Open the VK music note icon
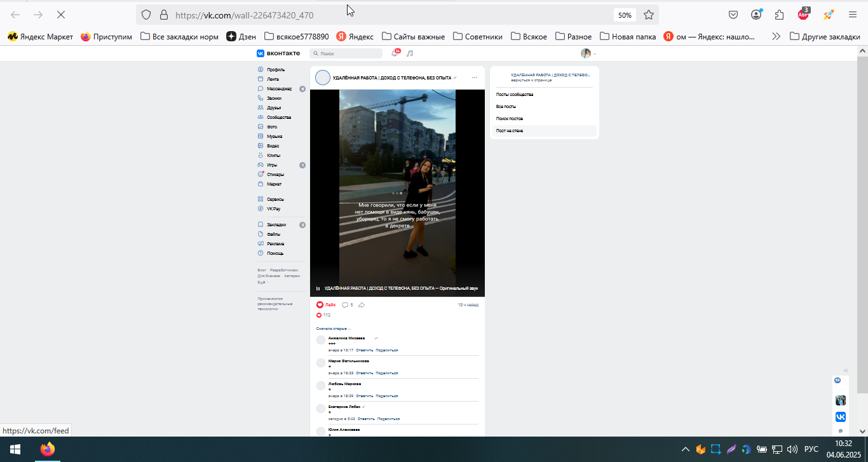868x462 pixels. pos(410,53)
